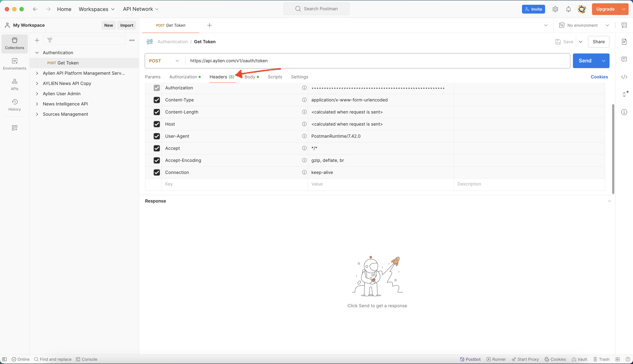This screenshot has height=364, width=633.
Task: Switch to the Body tab
Action: tap(250, 77)
